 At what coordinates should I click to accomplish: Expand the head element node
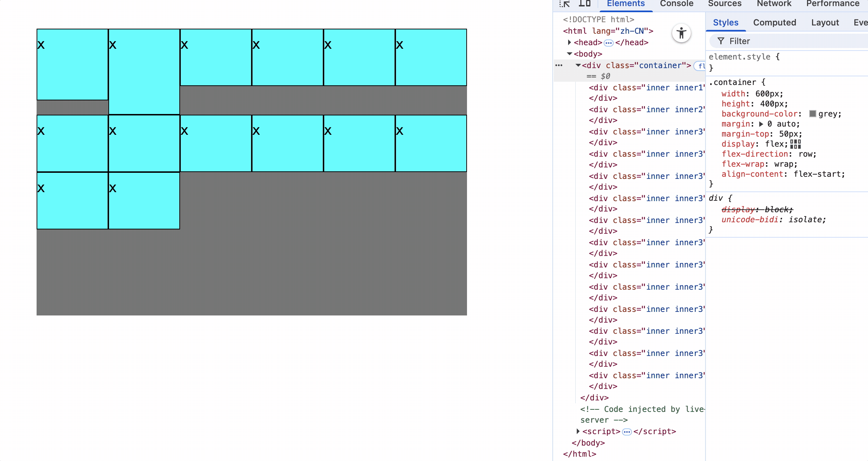click(x=569, y=43)
